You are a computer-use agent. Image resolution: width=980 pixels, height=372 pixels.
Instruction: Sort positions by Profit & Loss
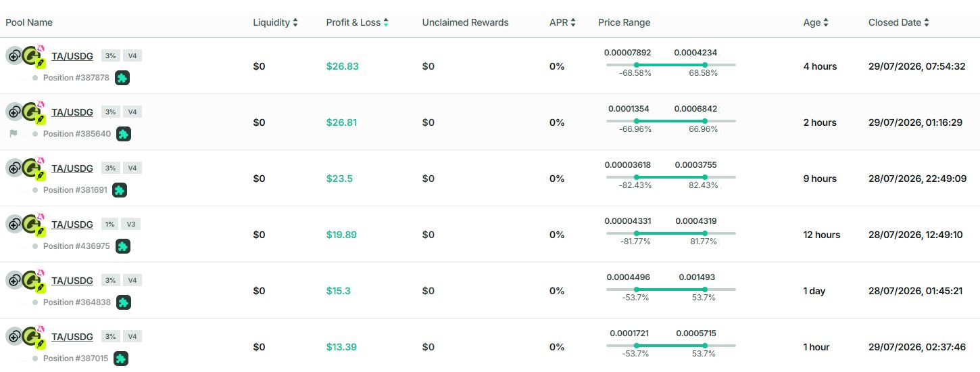click(x=358, y=22)
